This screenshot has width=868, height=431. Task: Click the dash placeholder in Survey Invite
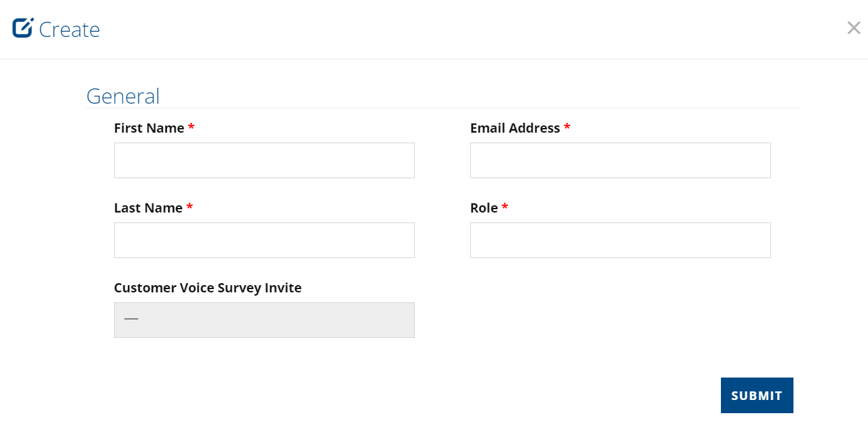tap(131, 319)
